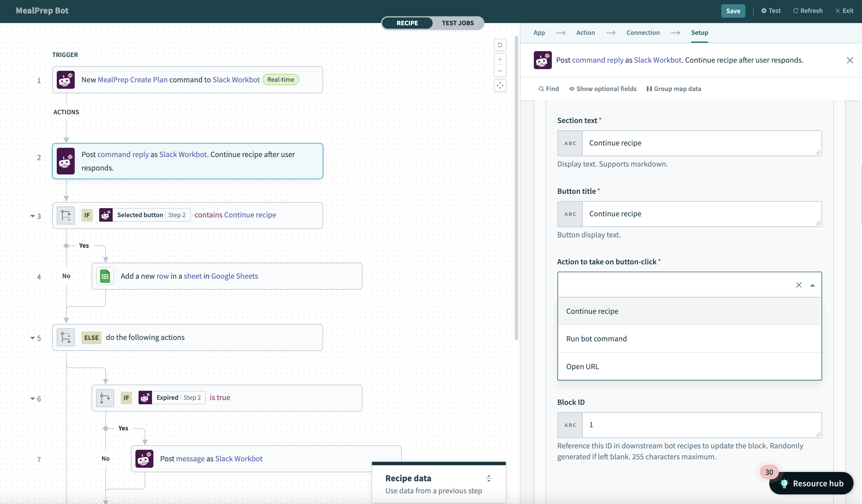Click the MealPrep Bot trigger icon
The width and height of the screenshot is (862, 504).
click(x=65, y=79)
